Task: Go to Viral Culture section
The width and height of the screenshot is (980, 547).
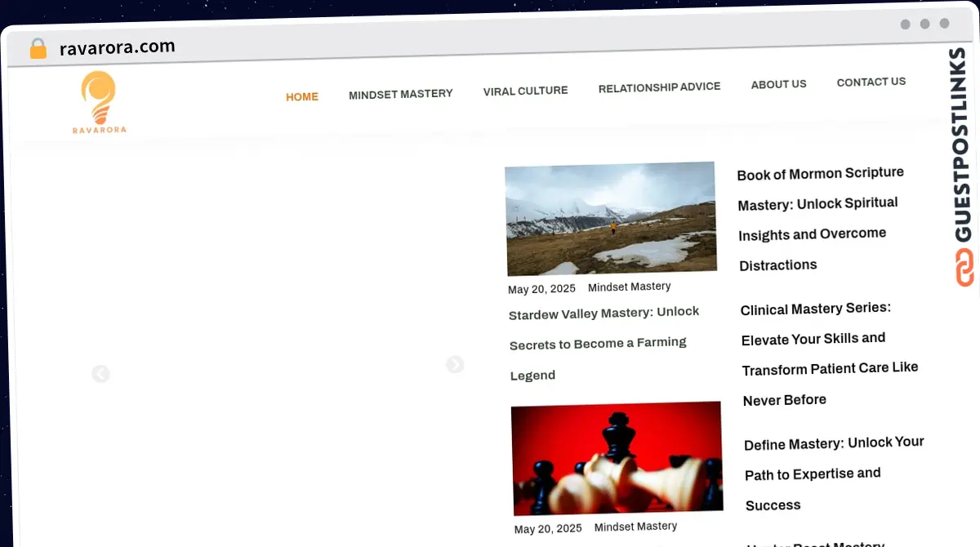Action: [x=525, y=91]
